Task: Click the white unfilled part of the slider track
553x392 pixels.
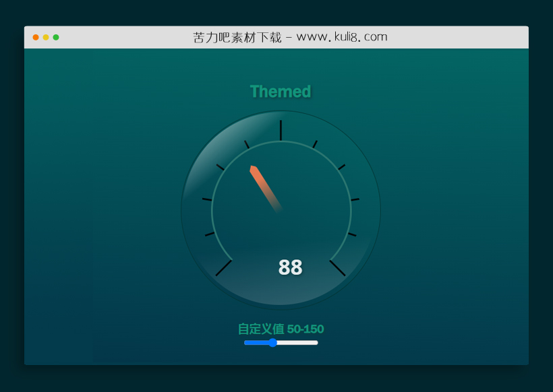Action: click(297, 343)
